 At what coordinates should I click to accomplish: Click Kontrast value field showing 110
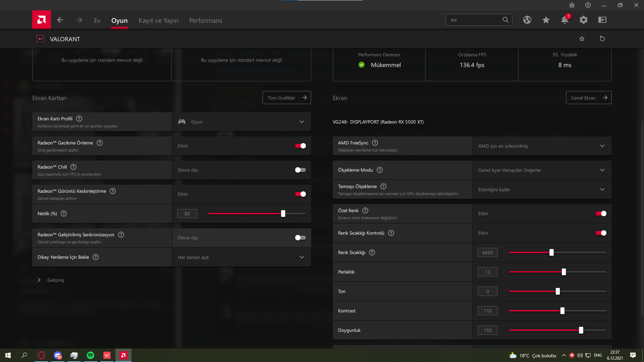point(487,311)
